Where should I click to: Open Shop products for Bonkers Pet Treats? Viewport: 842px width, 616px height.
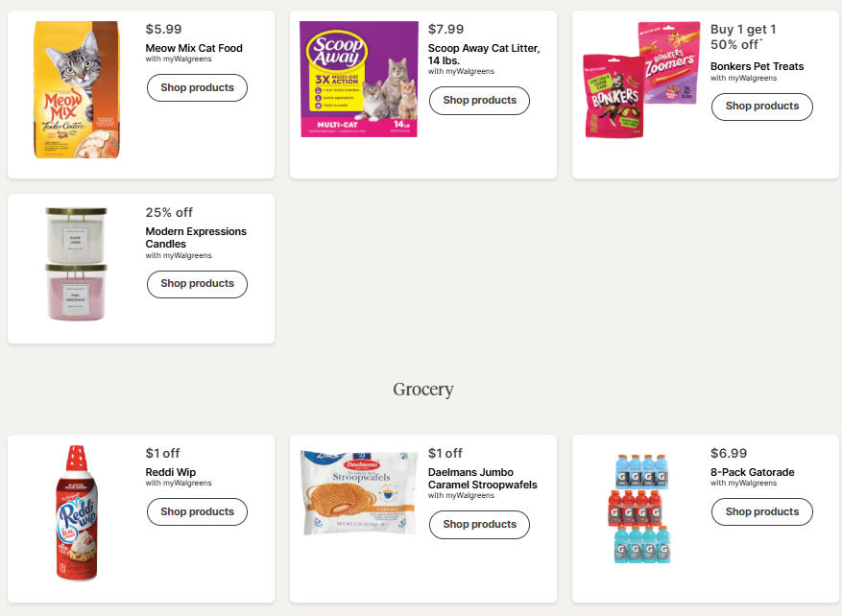761,107
